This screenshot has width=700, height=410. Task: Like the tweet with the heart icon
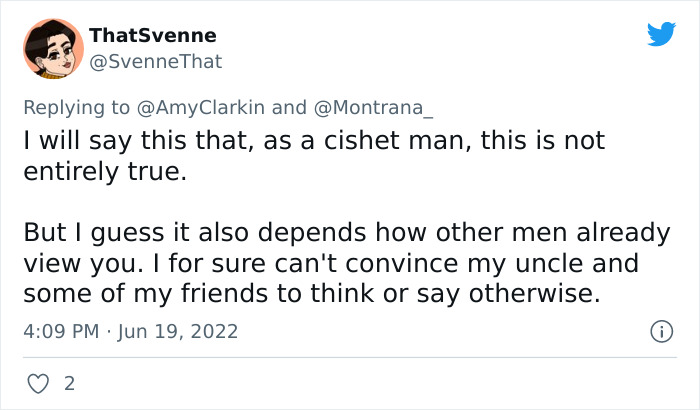click(37, 383)
